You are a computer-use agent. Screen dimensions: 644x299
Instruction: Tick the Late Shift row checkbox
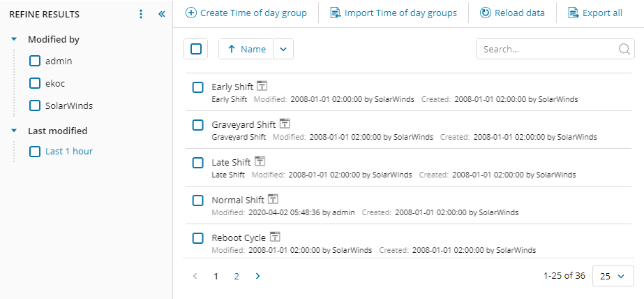coord(197,162)
